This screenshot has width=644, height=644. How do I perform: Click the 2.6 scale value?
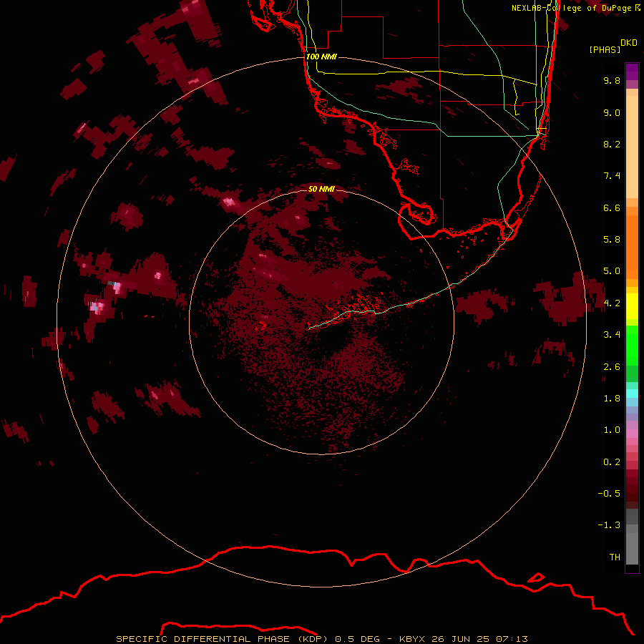(x=612, y=367)
